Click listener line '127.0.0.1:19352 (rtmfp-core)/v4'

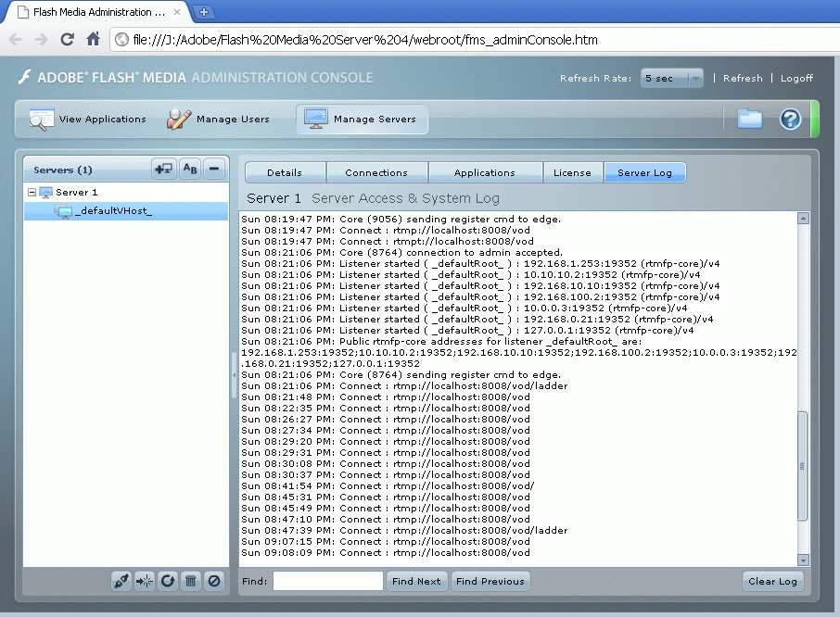467,330
